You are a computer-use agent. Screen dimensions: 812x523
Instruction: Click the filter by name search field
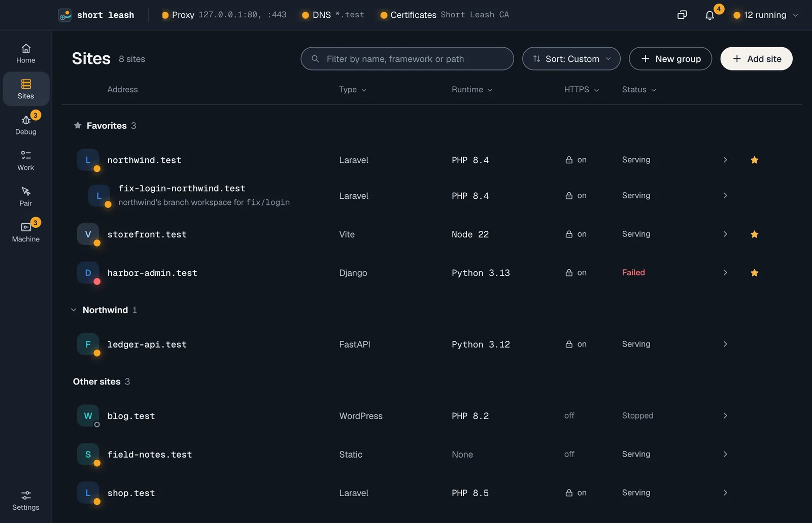click(407, 59)
